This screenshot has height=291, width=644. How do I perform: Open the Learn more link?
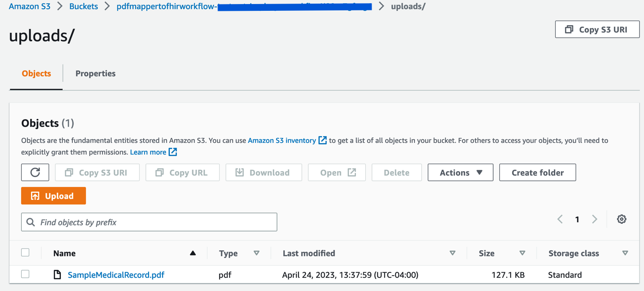pyautogui.click(x=148, y=152)
